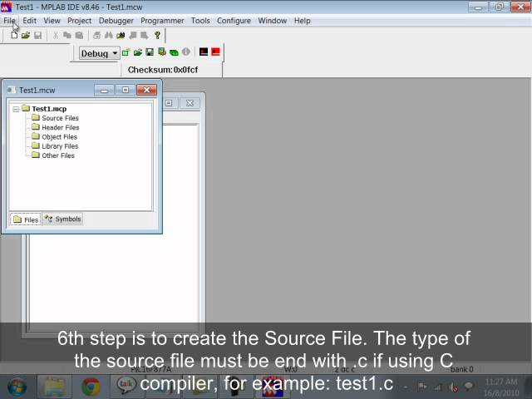
Task: Click the Help question mark icon
Action: click(157, 35)
